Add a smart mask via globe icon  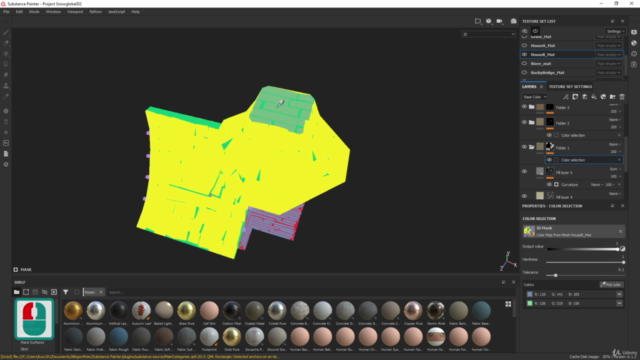click(603, 97)
